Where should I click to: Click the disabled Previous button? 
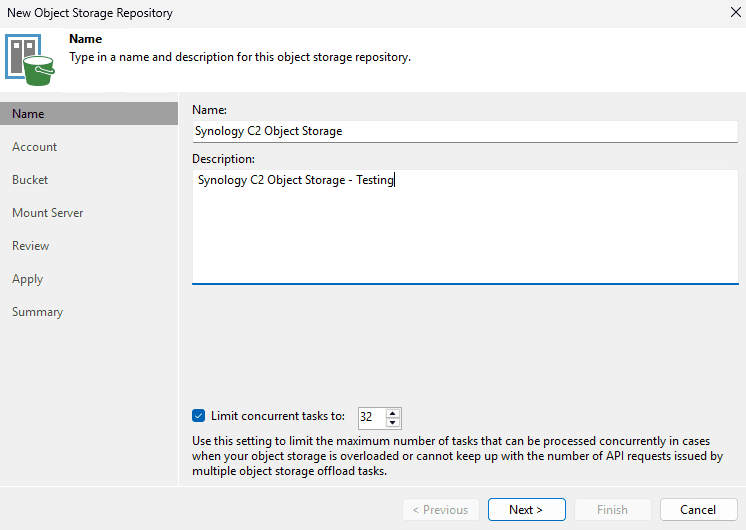tap(441, 509)
